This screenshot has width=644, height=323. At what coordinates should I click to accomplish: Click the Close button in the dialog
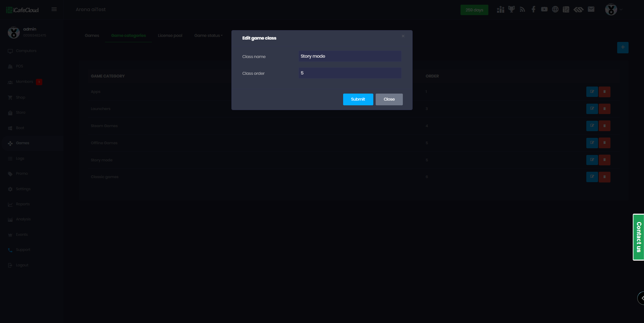(389, 99)
